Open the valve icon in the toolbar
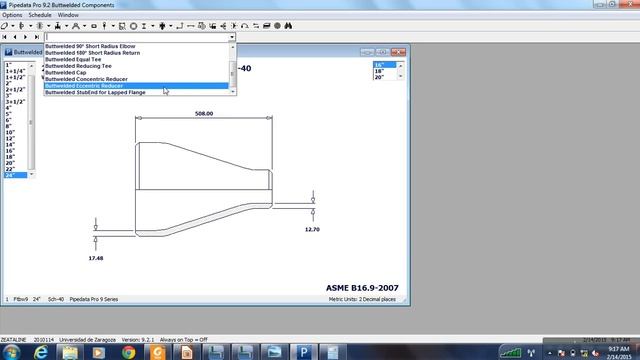Image resolution: width=640 pixels, height=360 pixels. click(58, 26)
